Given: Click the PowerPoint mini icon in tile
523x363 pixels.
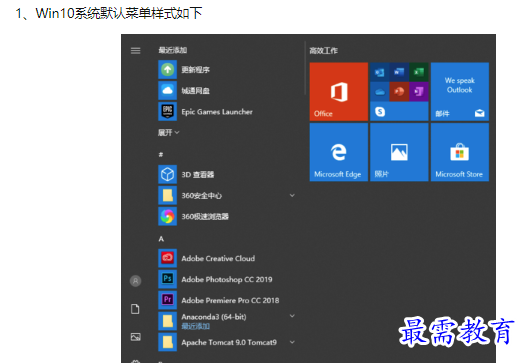Looking at the screenshot, I should click(x=399, y=92).
